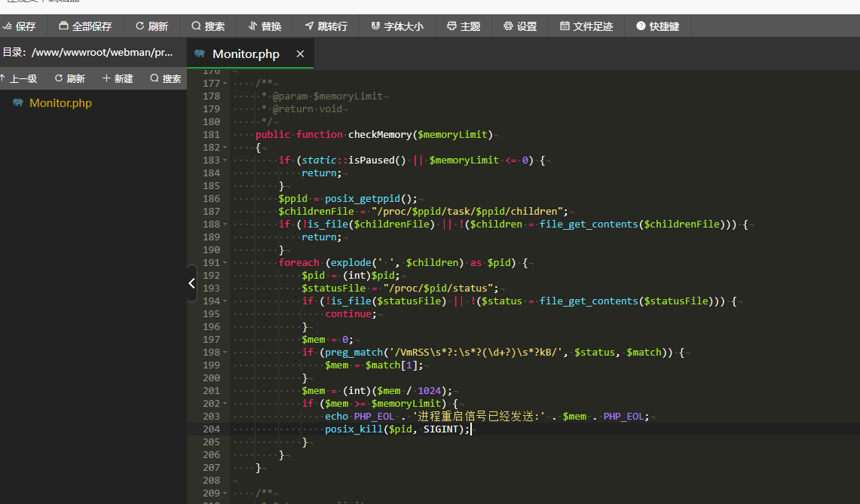Image resolution: width=860 pixels, height=504 pixels.
Task: Open the 主题 theme selector
Action: [464, 26]
